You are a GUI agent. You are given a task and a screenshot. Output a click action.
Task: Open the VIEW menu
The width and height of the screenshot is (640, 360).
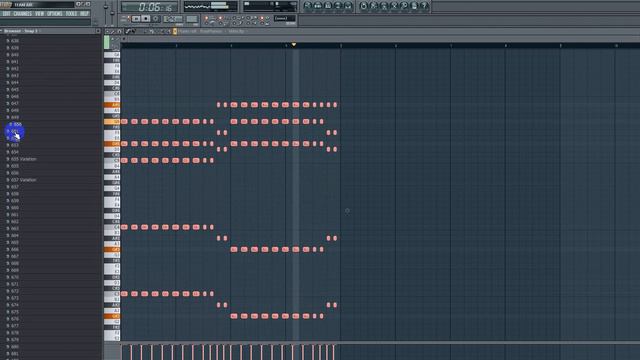coord(39,13)
